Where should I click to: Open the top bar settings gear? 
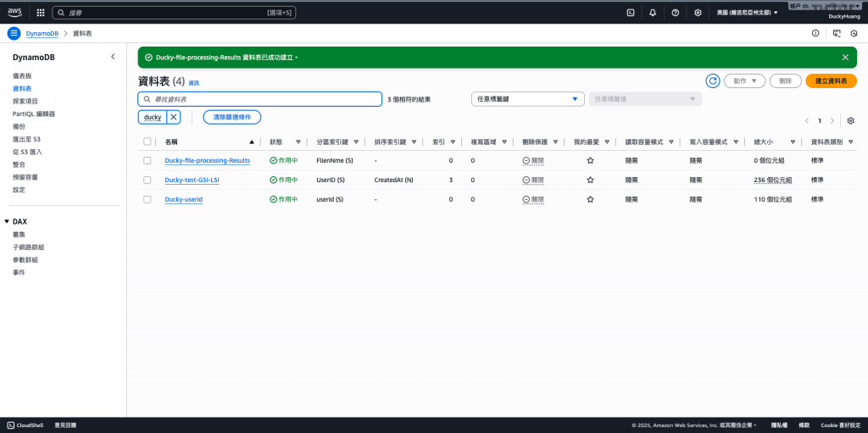[698, 13]
